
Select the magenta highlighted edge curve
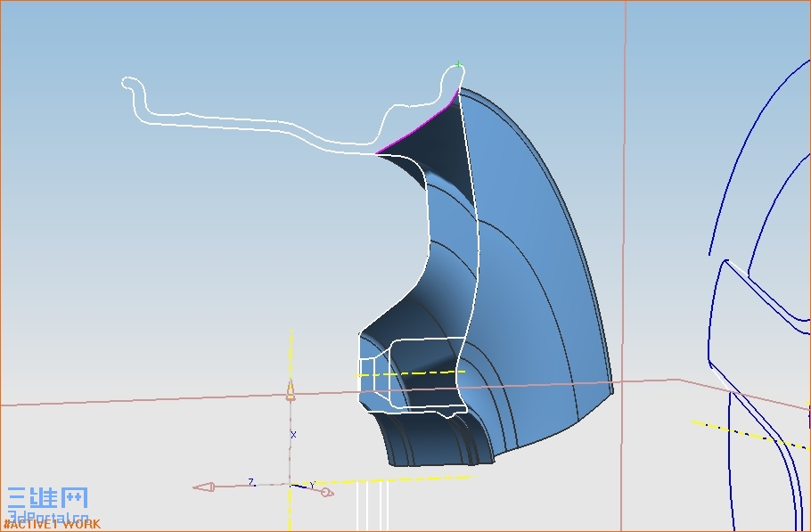click(x=417, y=128)
